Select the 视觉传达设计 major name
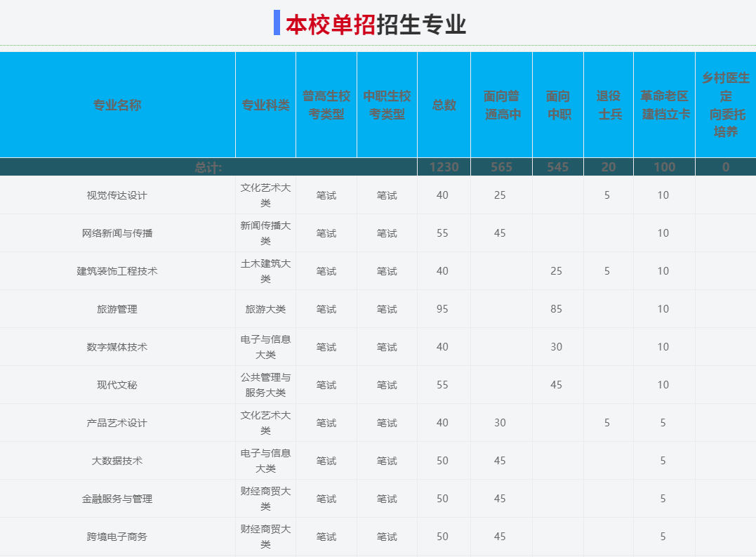The width and height of the screenshot is (756, 557). click(x=117, y=195)
